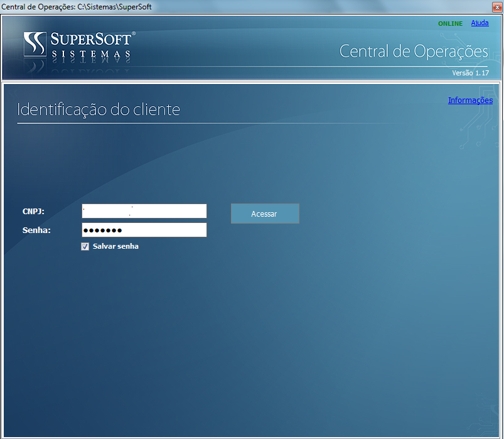Image resolution: width=504 pixels, height=439 pixels.
Task: Focus the Senha password field
Action: [x=144, y=230]
